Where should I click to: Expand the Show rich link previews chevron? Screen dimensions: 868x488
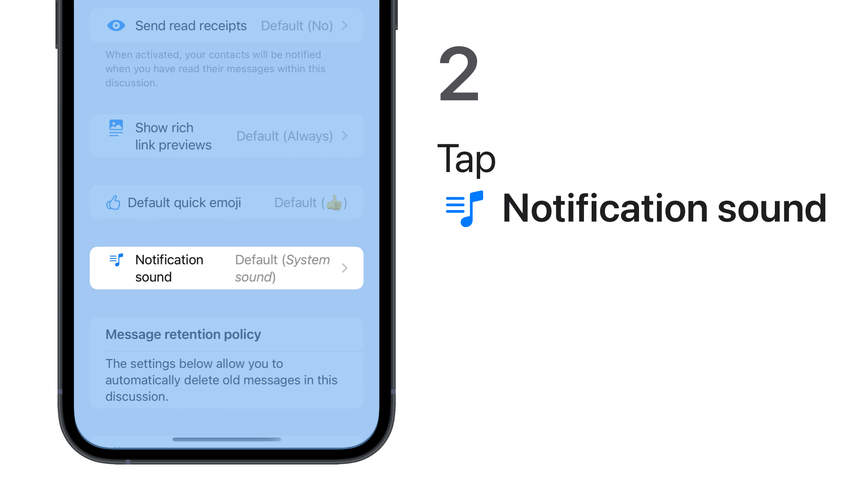[346, 136]
